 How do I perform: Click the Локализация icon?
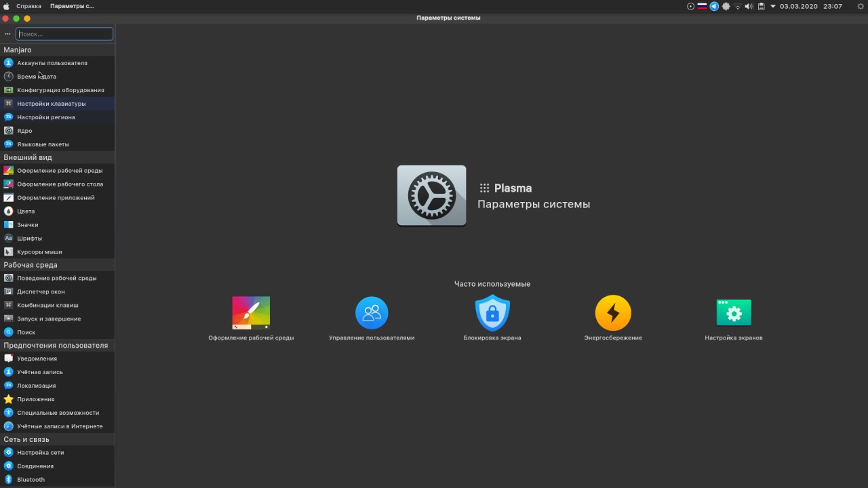[8, 386]
